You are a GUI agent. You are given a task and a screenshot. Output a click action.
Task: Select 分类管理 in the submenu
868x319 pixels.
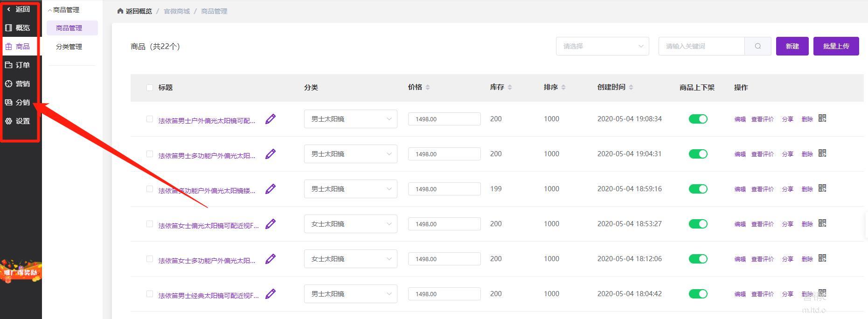tap(69, 47)
